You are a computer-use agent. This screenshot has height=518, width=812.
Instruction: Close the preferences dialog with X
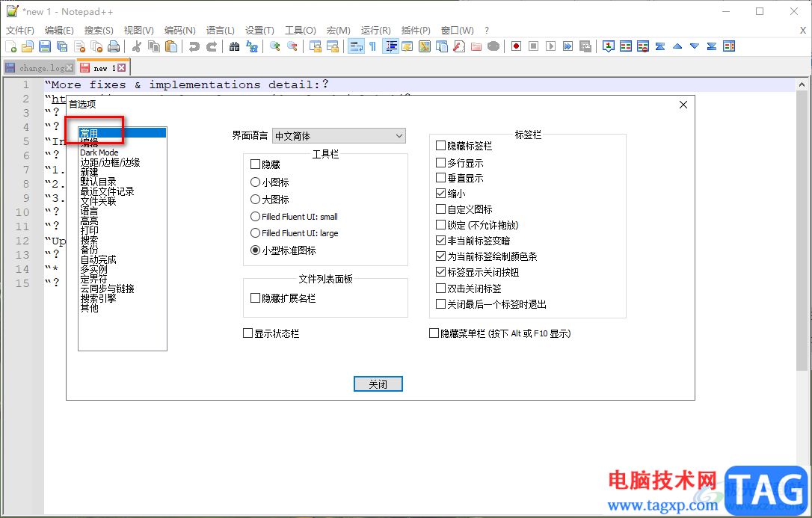click(x=683, y=105)
